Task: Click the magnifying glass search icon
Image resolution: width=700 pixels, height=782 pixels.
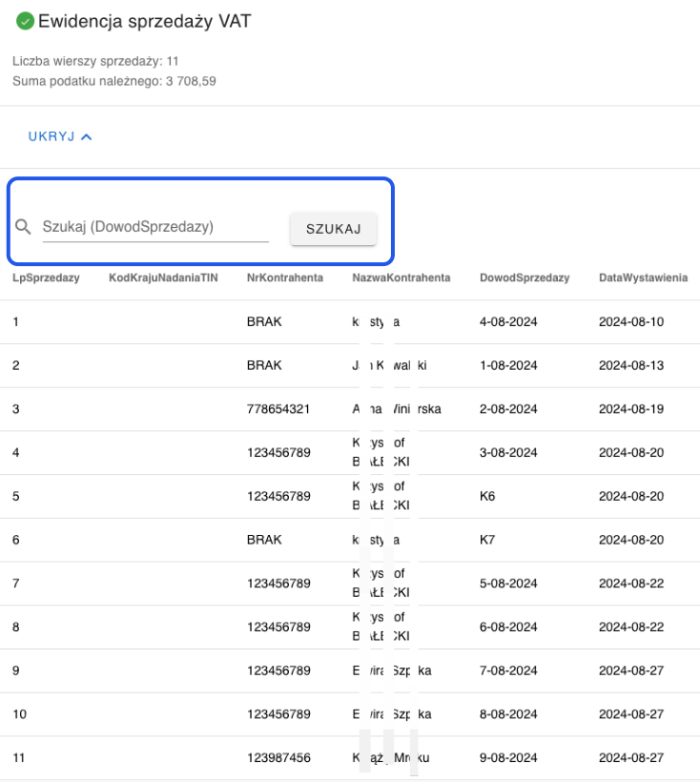Action: 24,227
